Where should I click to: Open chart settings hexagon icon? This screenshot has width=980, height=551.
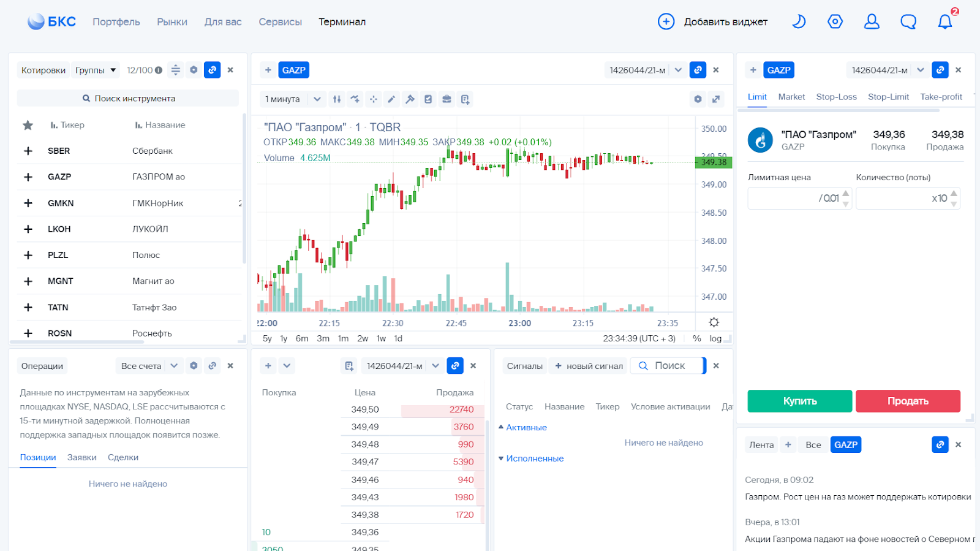point(698,99)
